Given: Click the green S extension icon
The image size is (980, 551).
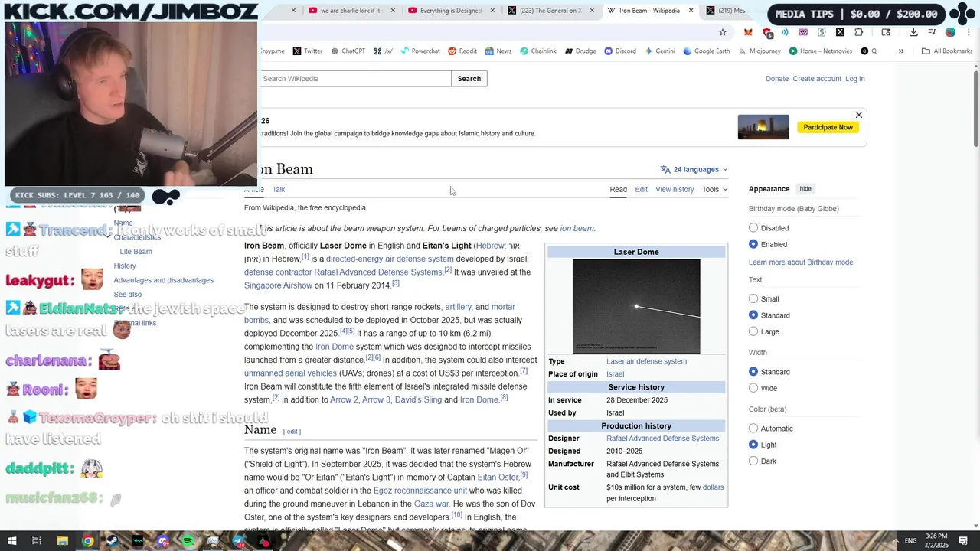Looking at the screenshot, I should pyautogui.click(x=822, y=32).
